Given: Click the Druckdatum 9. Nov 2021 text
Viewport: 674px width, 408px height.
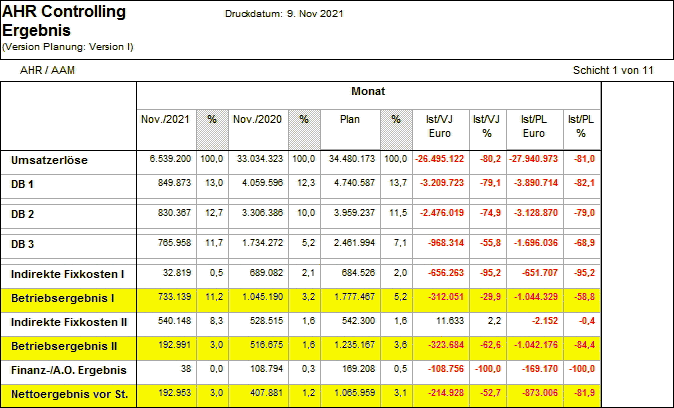Looking at the screenshot, I should coord(284,14).
